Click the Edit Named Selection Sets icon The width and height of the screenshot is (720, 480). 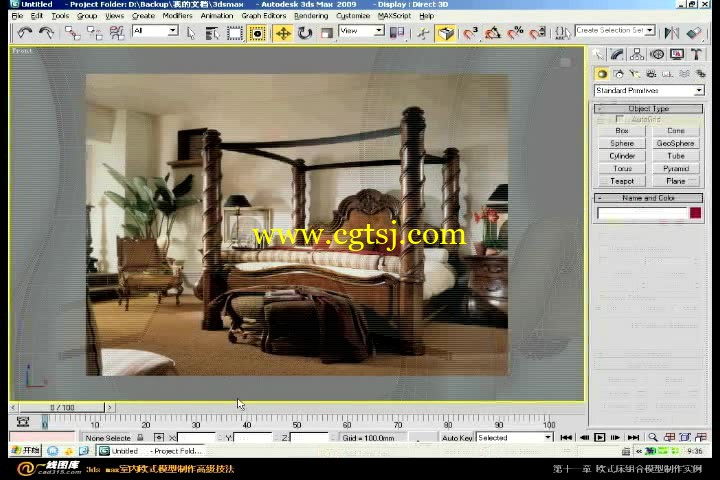563,33
